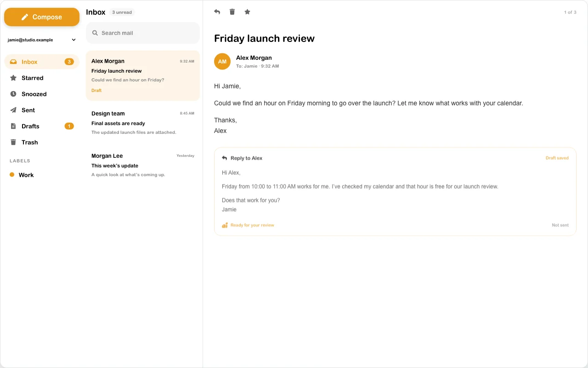This screenshot has width=588, height=368.
Task: Click subject 'Final assets are ready'
Action: coord(118,123)
